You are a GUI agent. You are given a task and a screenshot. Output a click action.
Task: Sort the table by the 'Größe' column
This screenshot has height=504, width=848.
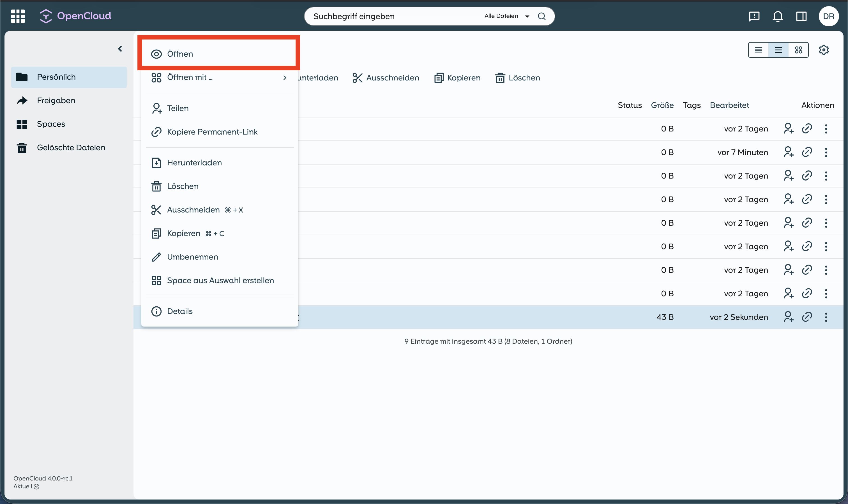point(662,105)
